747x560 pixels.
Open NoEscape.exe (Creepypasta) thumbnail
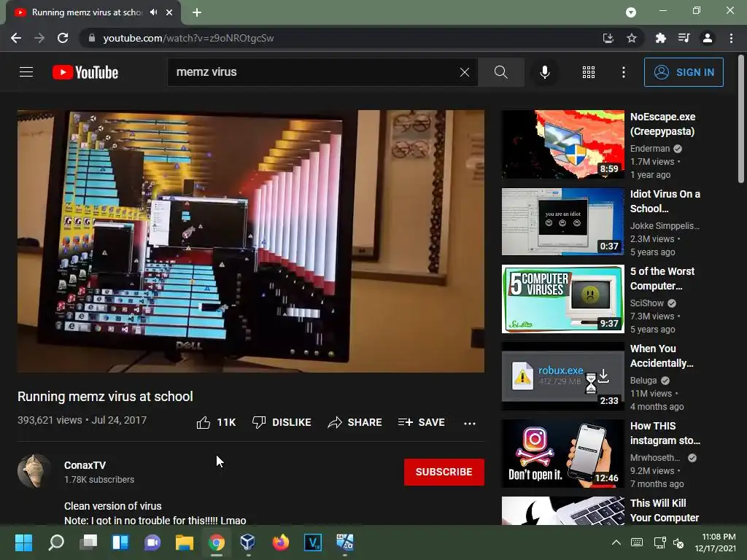pos(562,144)
